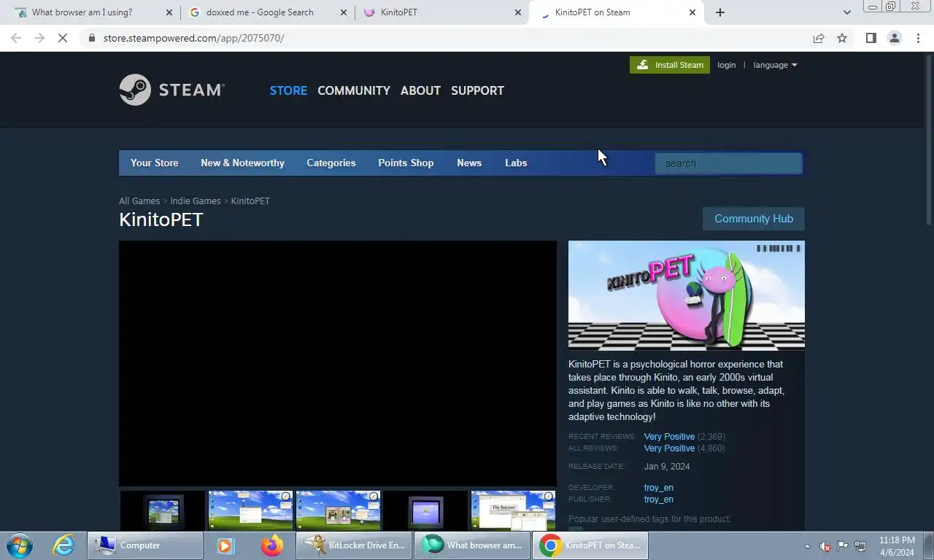Open the language dropdown
The width and height of the screenshot is (934, 560).
pyautogui.click(x=775, y=65)
